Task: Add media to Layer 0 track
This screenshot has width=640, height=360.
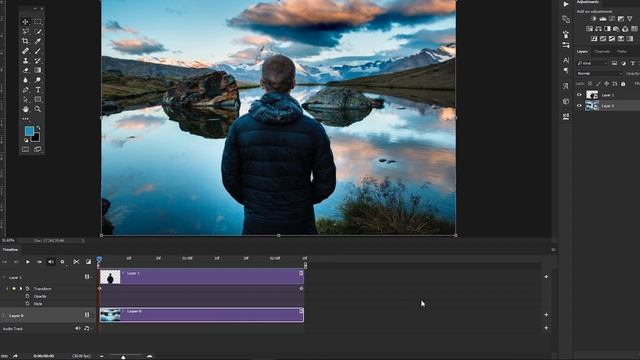Action: [x=546, y=315]
